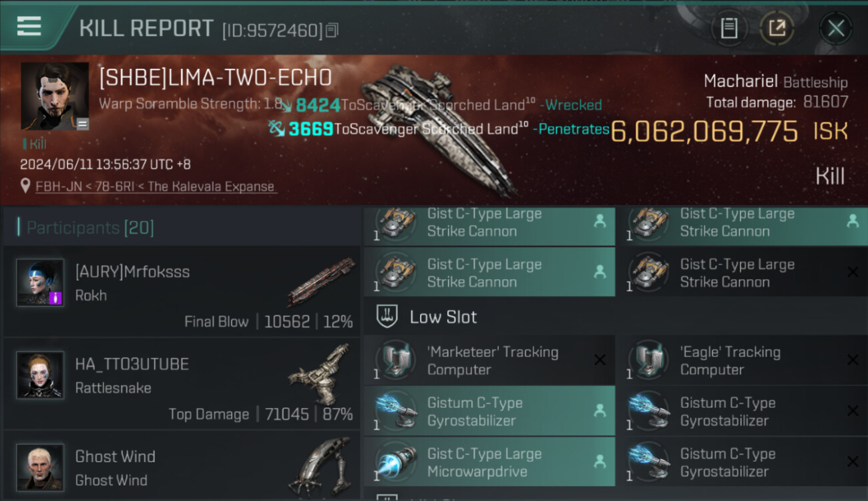Open the hamburger menu icon
Image resolution: width=868 pixels, height=501 pixels.
coord(29,27)
